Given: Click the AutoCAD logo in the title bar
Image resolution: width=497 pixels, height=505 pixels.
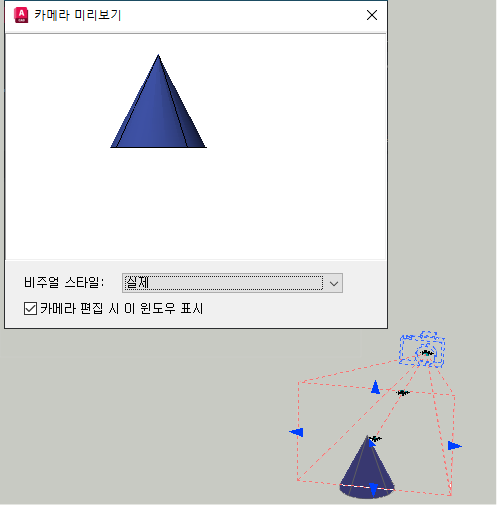Looking at the screenshot, I should (21, 15).
